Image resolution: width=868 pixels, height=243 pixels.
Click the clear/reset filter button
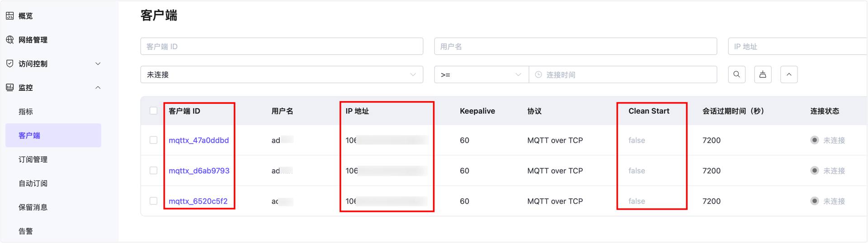click(763, 75)
